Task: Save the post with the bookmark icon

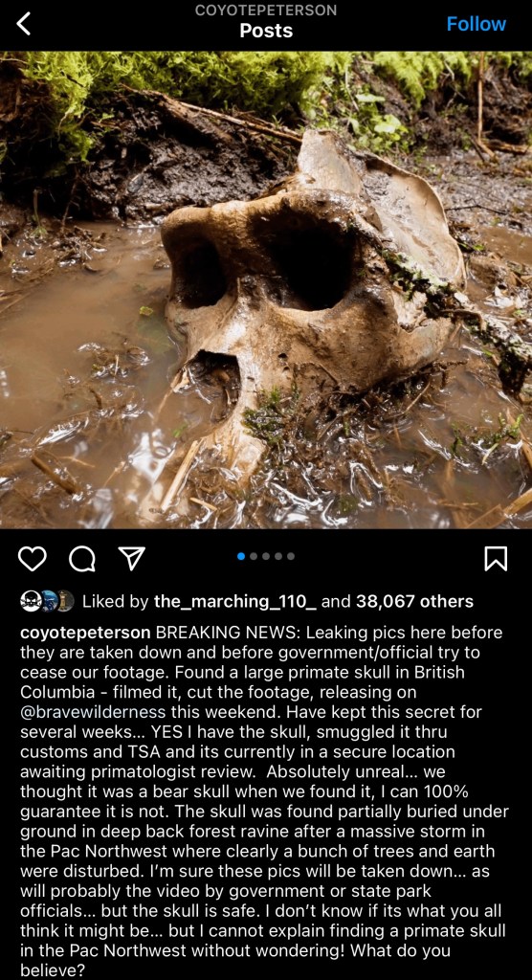Action: (497, 558)
